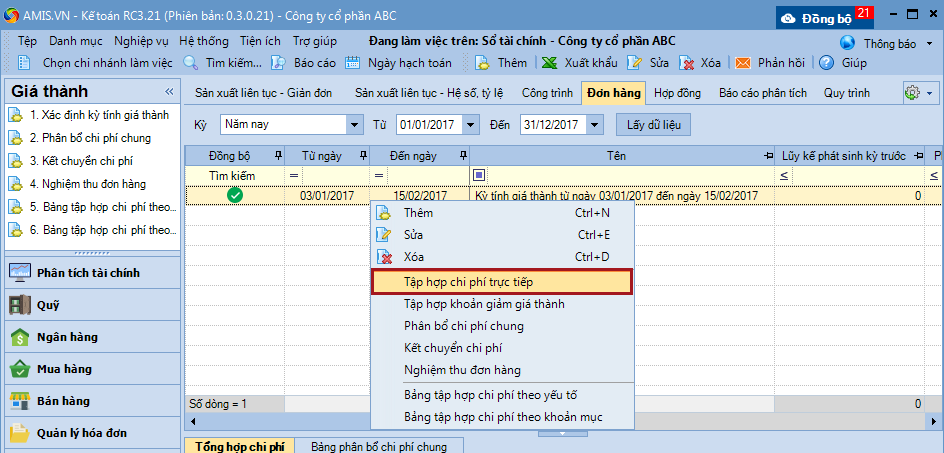Switch to the Hợp đồng tab

tap(677, 93)
